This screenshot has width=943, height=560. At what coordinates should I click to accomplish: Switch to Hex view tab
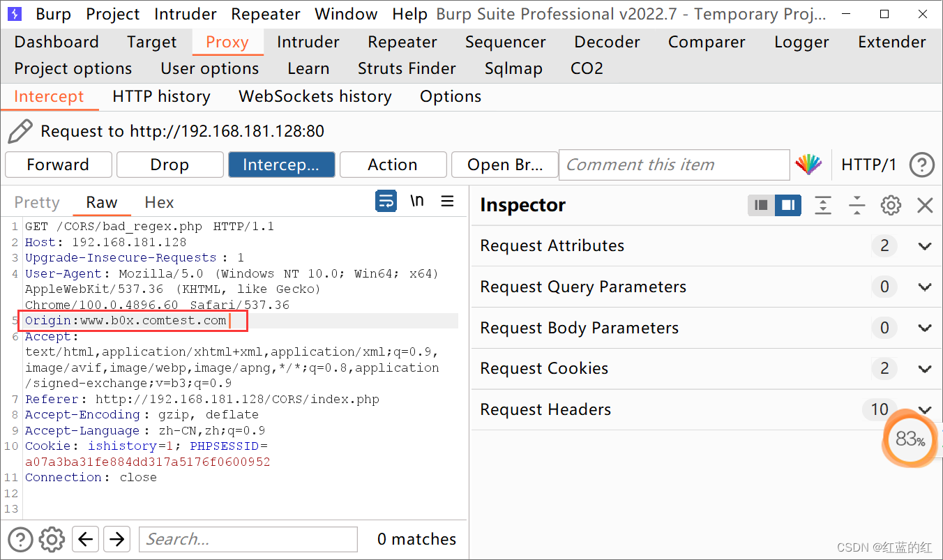click(x=159, y=202)
